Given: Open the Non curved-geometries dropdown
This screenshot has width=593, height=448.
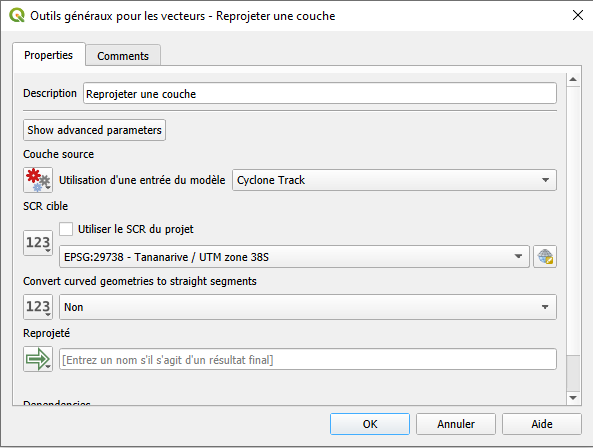Looking at the screenshot, I should coord(308,307).
